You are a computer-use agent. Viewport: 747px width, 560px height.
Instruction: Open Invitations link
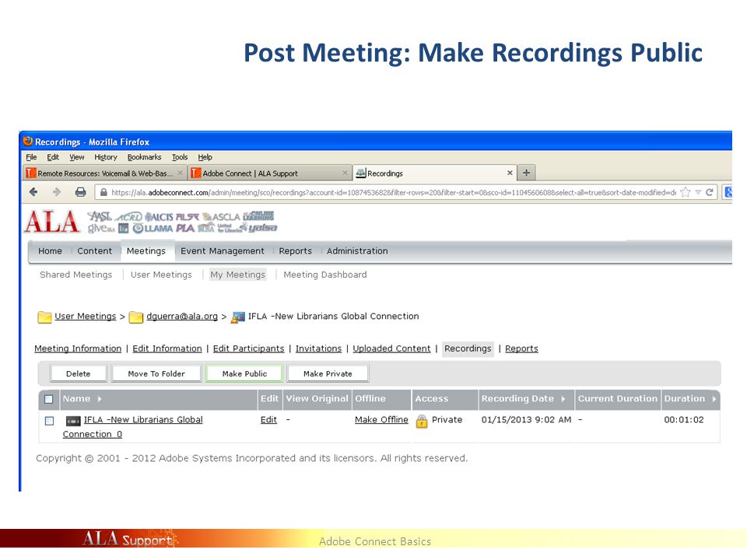click(x=319, y=348)
